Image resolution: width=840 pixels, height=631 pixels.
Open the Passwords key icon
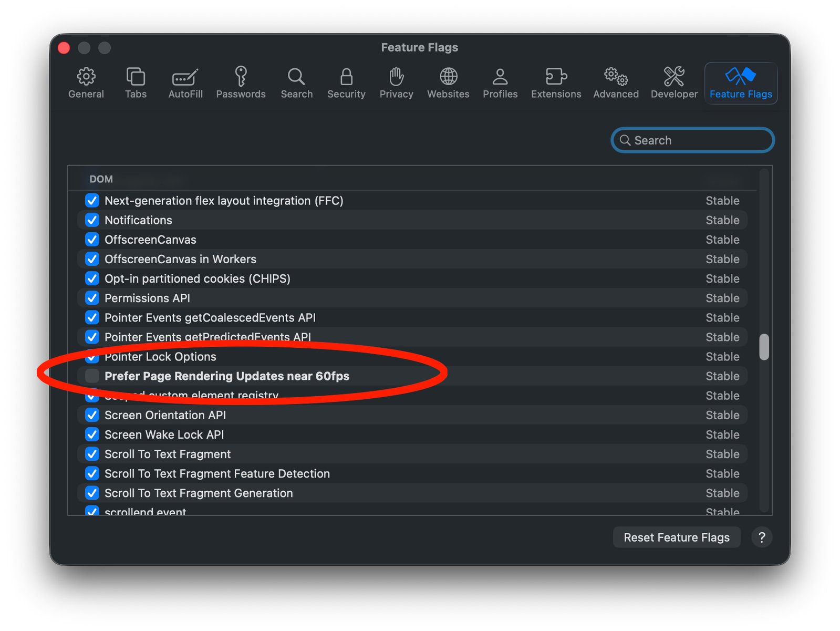pos(241,77)
